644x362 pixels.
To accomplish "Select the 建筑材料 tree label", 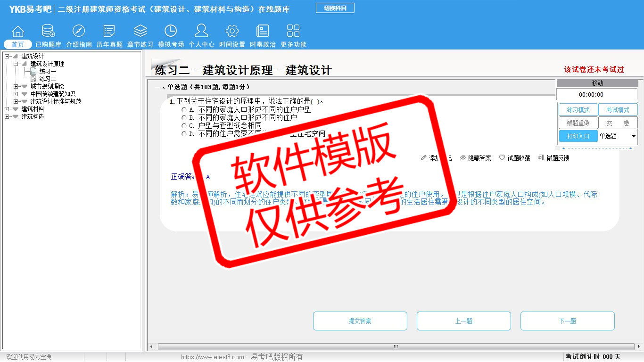I will 33,109.
